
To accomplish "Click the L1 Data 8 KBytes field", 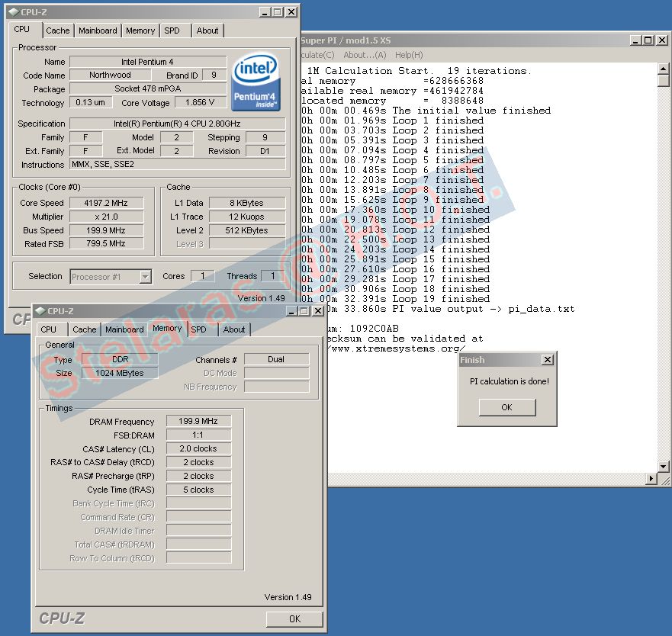I will coord(247,203).
